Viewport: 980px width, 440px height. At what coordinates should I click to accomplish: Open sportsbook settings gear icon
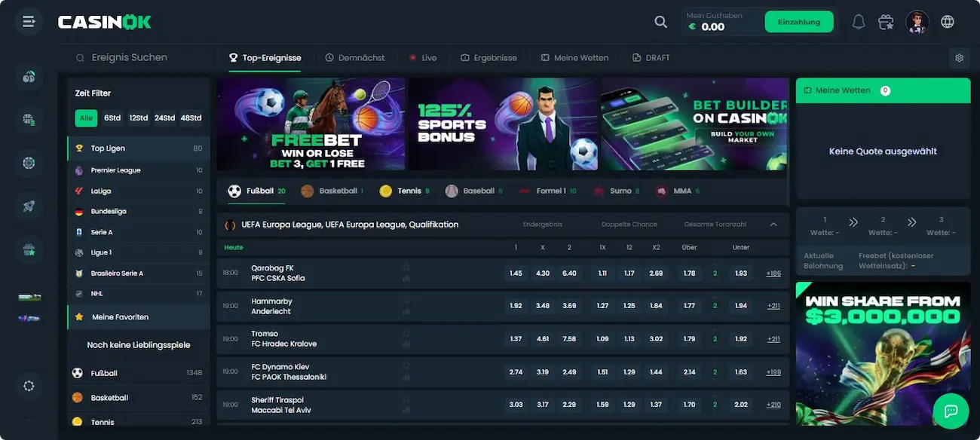959,57
